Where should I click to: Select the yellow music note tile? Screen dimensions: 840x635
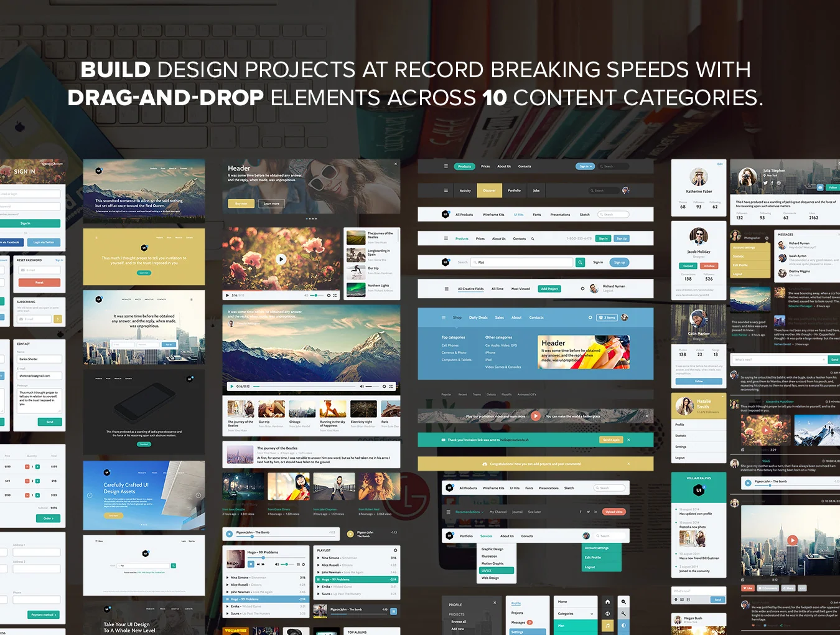point(607,625)
